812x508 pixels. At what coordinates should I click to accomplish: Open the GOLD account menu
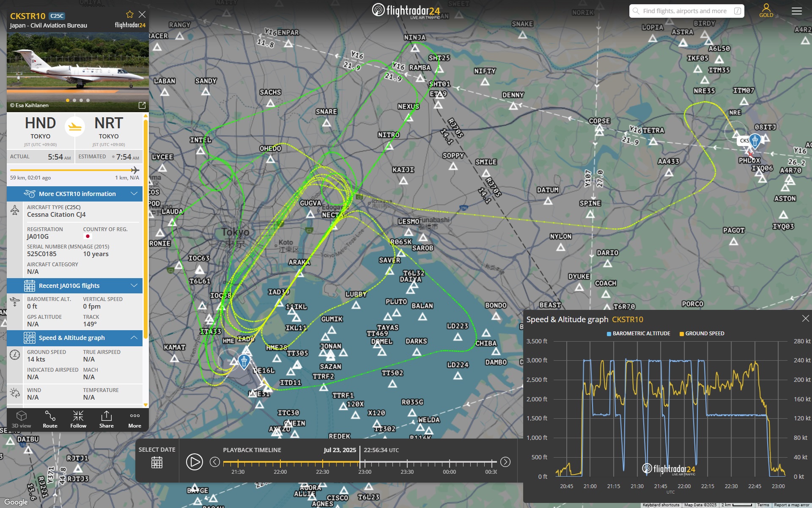[x=766, y=11]
